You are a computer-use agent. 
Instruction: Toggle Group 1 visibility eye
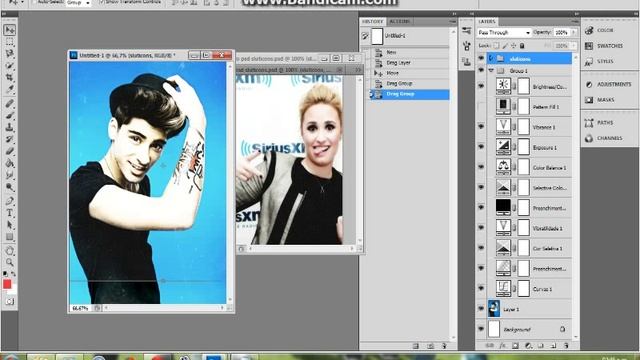coord(481,71)
